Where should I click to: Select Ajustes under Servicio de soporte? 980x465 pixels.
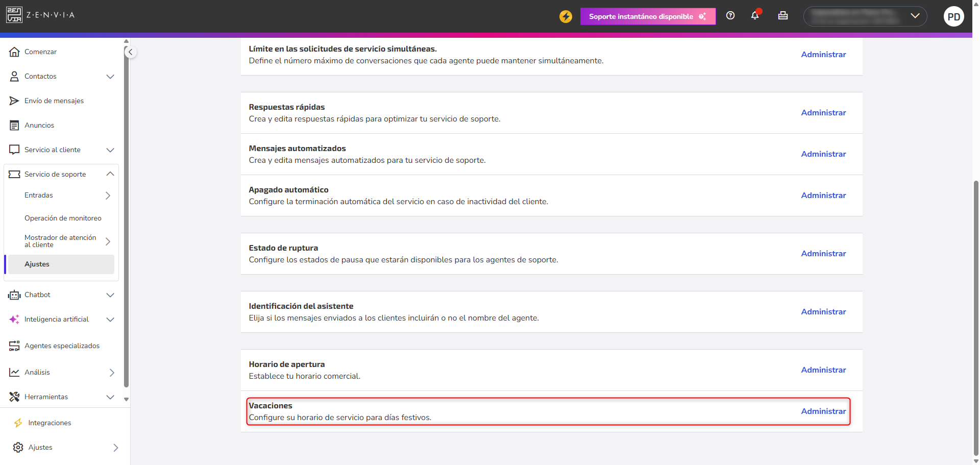[x=61, y=264]
